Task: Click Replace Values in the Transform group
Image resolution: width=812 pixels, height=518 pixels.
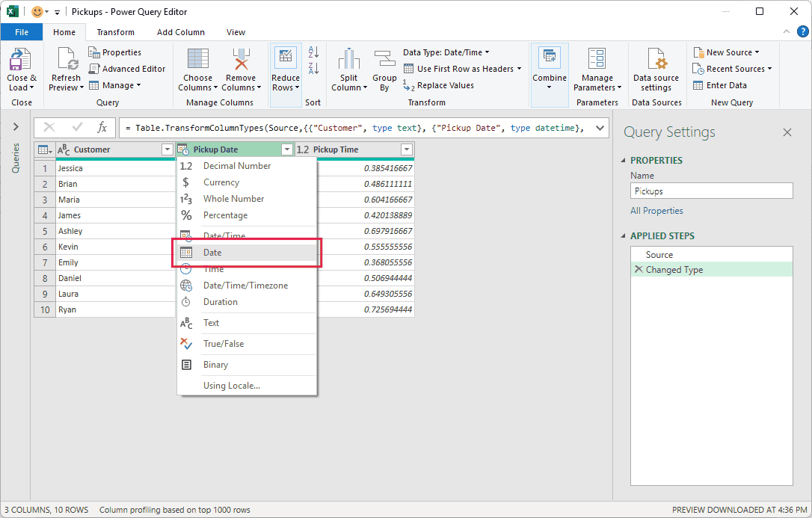Action: pos(439,85)
